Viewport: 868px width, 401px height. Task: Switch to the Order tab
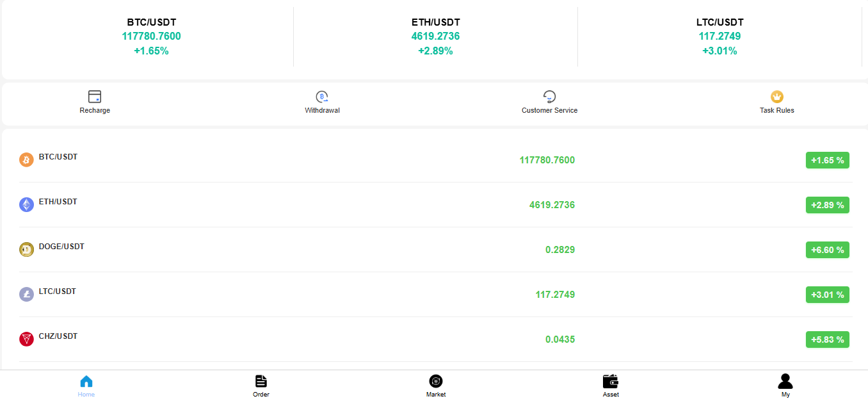pyautogui.click(x=261, y=385)
